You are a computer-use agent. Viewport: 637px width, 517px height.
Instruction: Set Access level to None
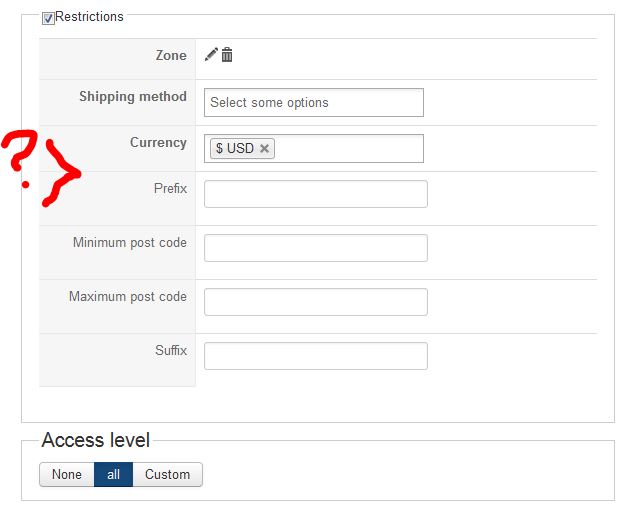point(67,474)
